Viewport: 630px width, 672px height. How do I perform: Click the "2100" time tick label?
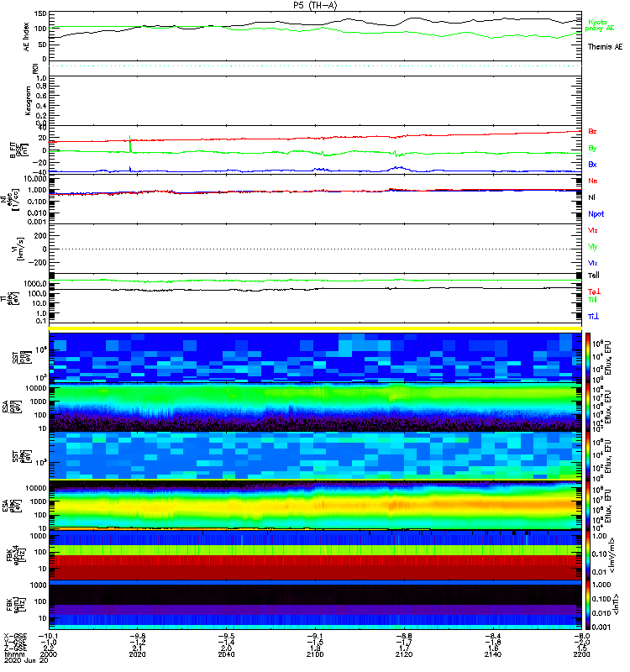click(x=315, y=654)
